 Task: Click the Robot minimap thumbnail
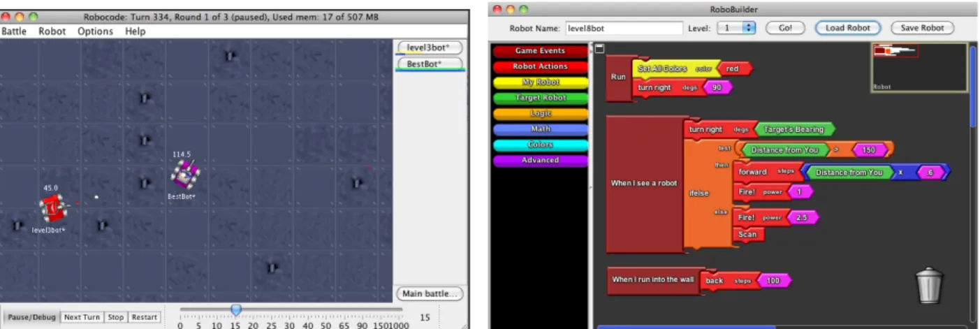coord(919,68)
